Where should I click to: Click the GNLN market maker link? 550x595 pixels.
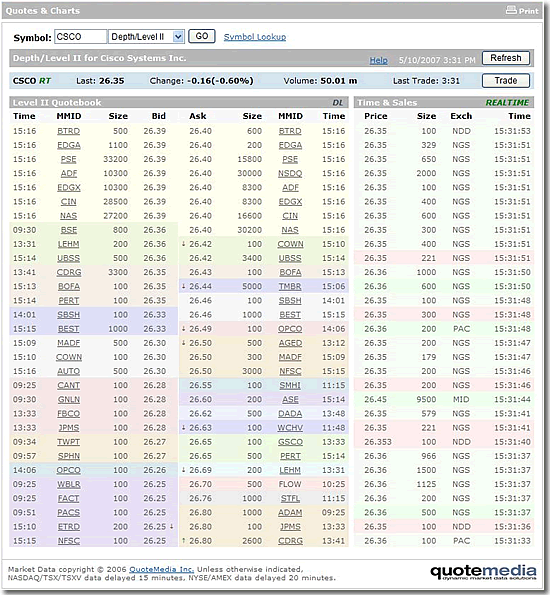(69, 400)
